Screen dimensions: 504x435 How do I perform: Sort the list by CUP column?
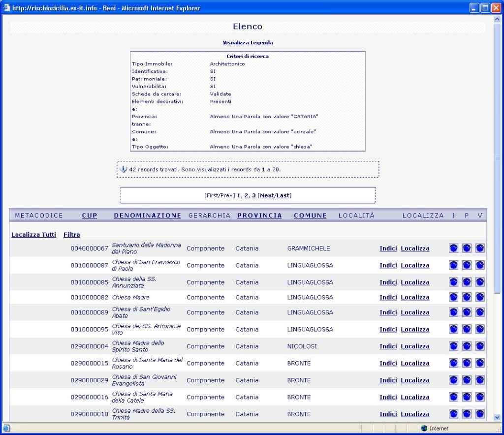(90, 216)
